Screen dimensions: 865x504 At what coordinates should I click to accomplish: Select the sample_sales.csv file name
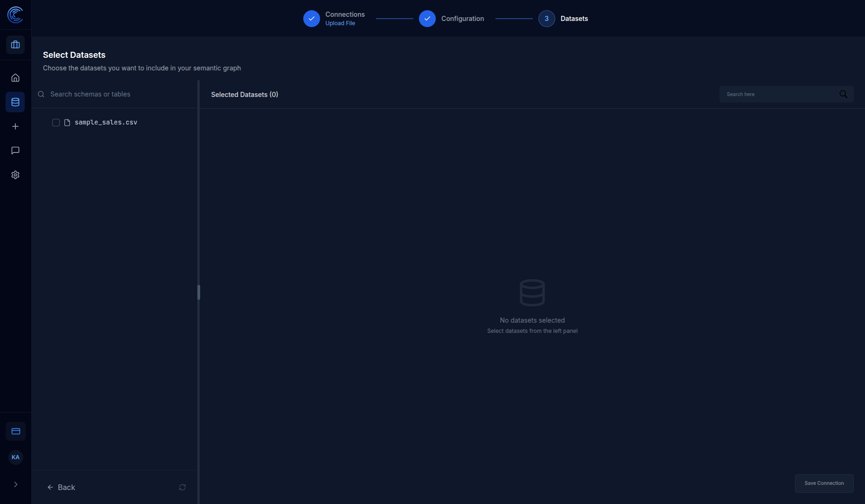click(106, 122)
